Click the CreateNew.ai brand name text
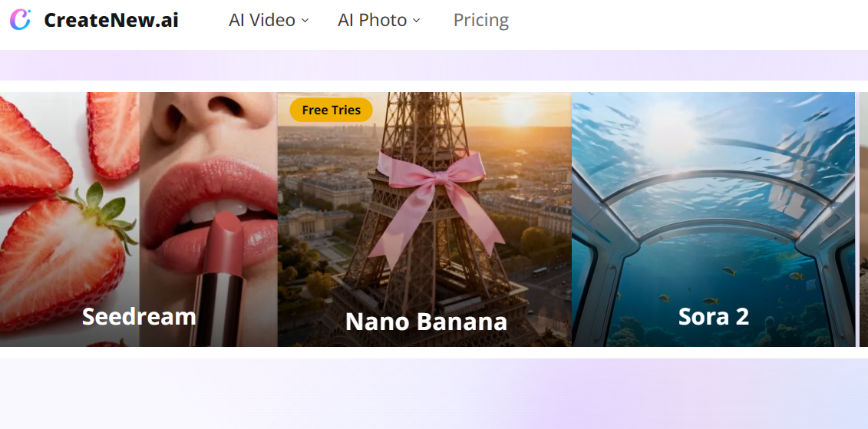868x429 pixels. 111,20
